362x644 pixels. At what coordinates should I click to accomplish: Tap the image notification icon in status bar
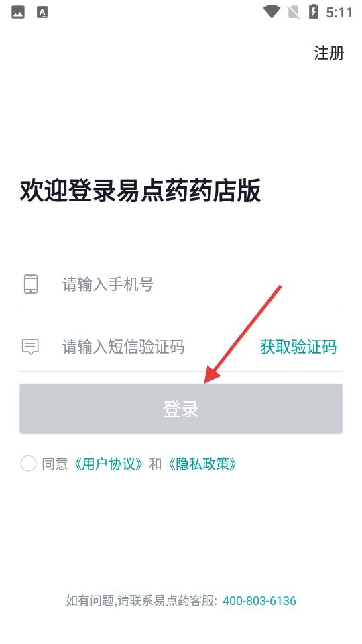coord(18,12)
